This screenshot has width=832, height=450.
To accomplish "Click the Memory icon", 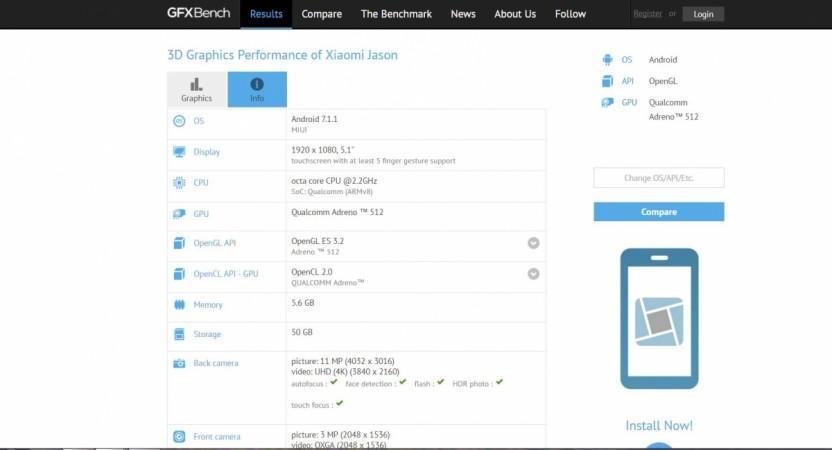I will click(x=179, y=305).
